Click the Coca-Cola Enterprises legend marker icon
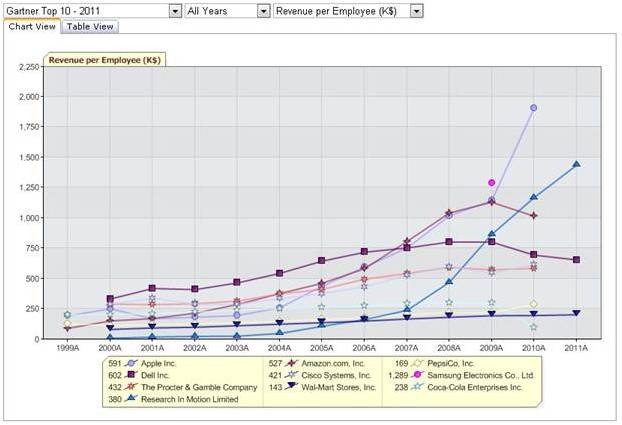 tap(419, 386)
